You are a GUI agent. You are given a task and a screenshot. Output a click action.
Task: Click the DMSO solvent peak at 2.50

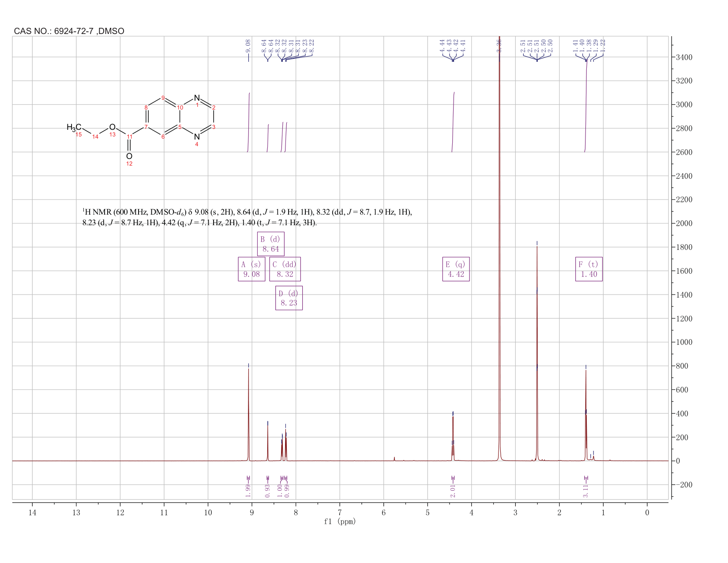pyautogui.click(x=537, y=353)
